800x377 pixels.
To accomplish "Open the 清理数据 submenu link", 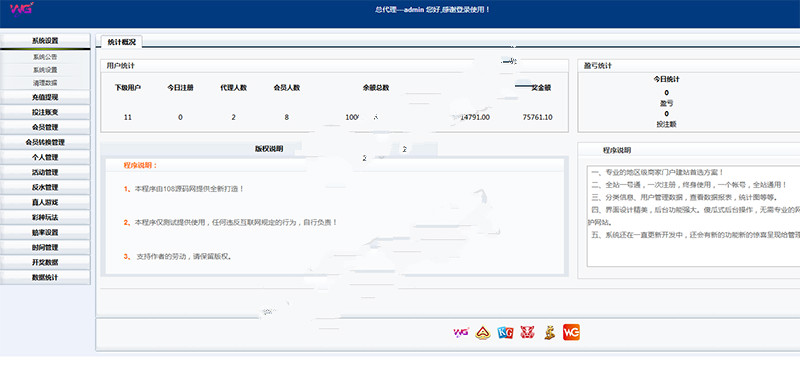I will point(45,83).
